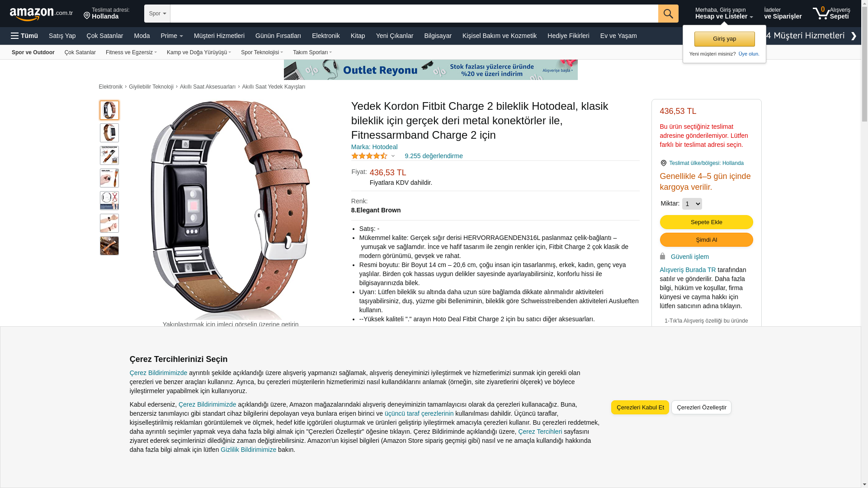This screenshot has height=488, width=868.
Task: Click the Amazon.com.tr logo
Action: pos(41,14)
